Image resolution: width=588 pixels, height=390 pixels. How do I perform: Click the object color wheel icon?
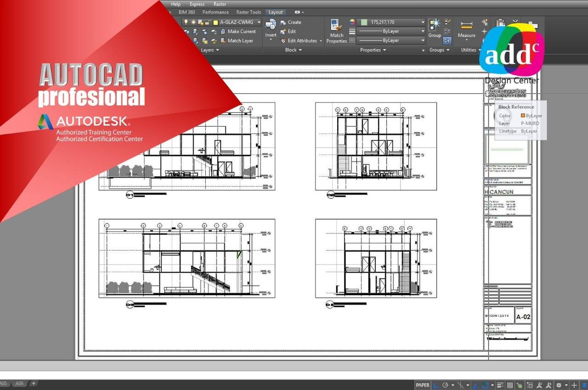click(352, 22)
